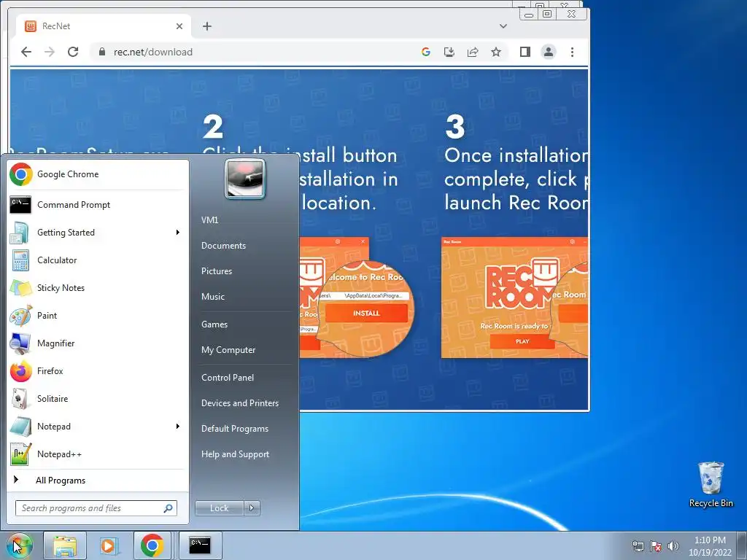Open Help and Support
747x560 pixels.
coord(235,454)
